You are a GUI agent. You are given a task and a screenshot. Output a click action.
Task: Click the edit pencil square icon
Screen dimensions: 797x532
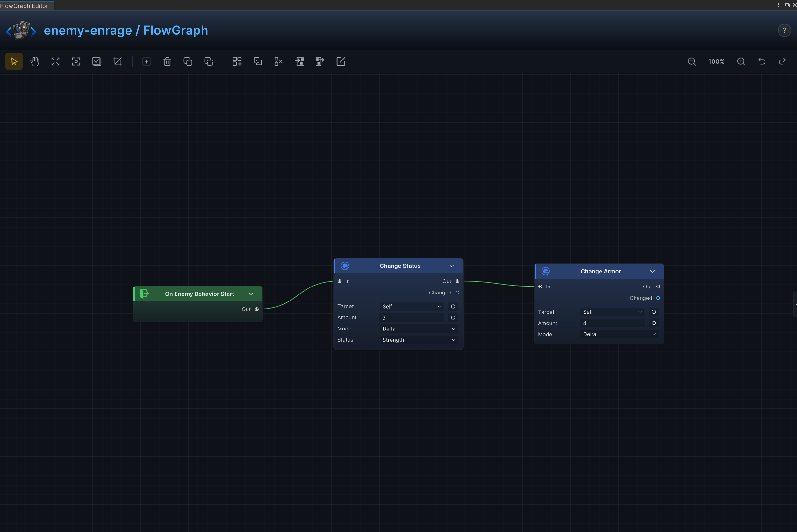pyautogui.click(x=341, y=61)
